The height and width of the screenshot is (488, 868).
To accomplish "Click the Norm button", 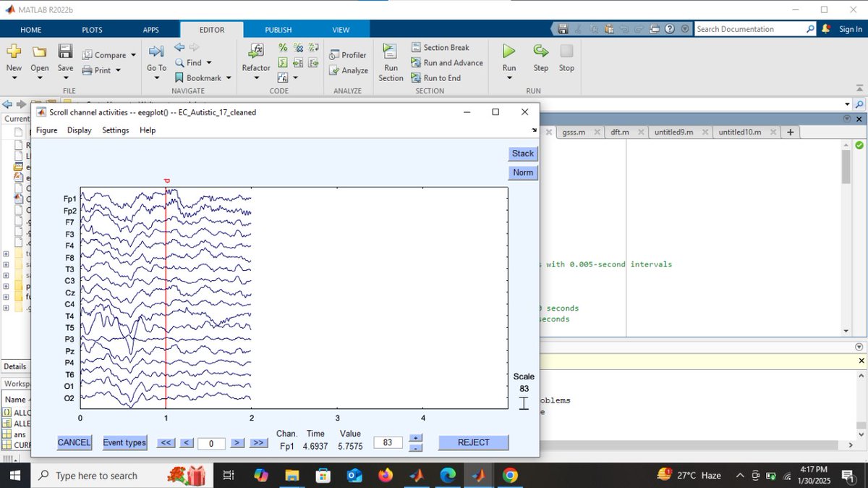I will [523, 172].
